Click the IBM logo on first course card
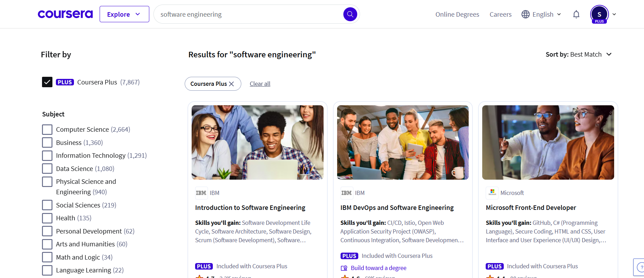The image size is (644, 278). point(201,193)
